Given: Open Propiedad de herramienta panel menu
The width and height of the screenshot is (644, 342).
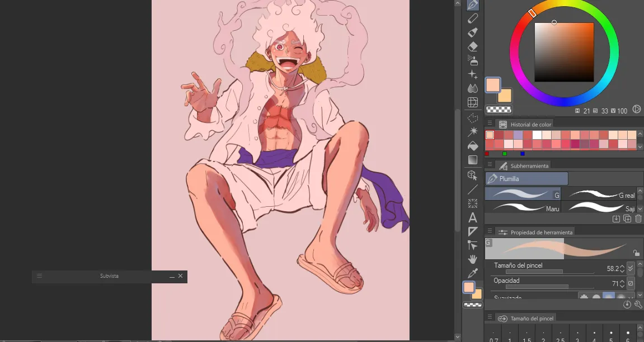Looking at the screenshot, I should coord(490,231).
